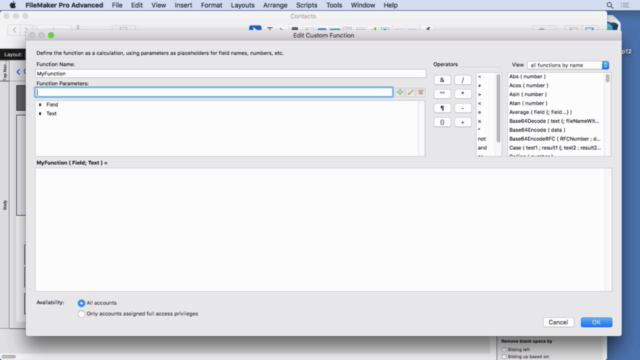Click the Function Name field containing MyFunction
640x360 pixels.
[231, 73]
